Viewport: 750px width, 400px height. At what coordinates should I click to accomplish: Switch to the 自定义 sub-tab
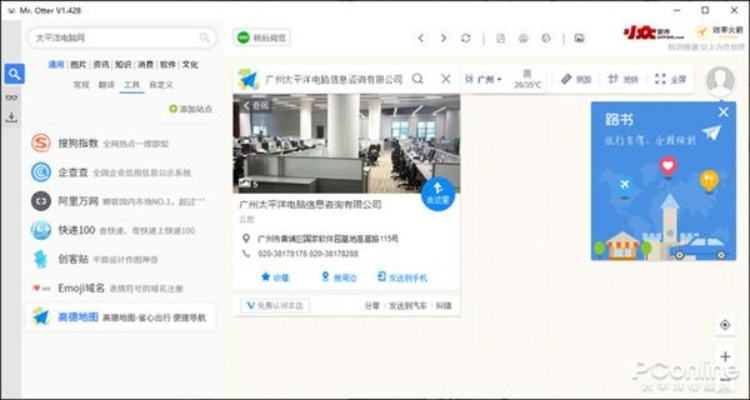161,85
